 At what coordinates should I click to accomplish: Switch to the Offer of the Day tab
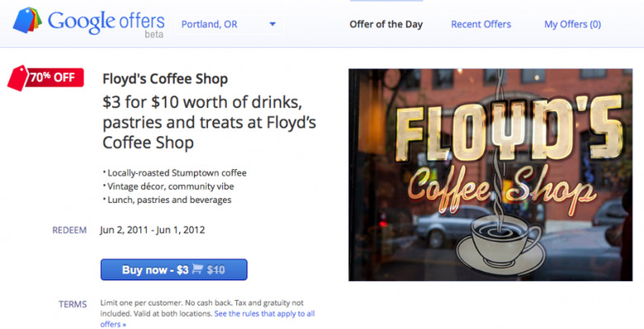tap(386, 24)
